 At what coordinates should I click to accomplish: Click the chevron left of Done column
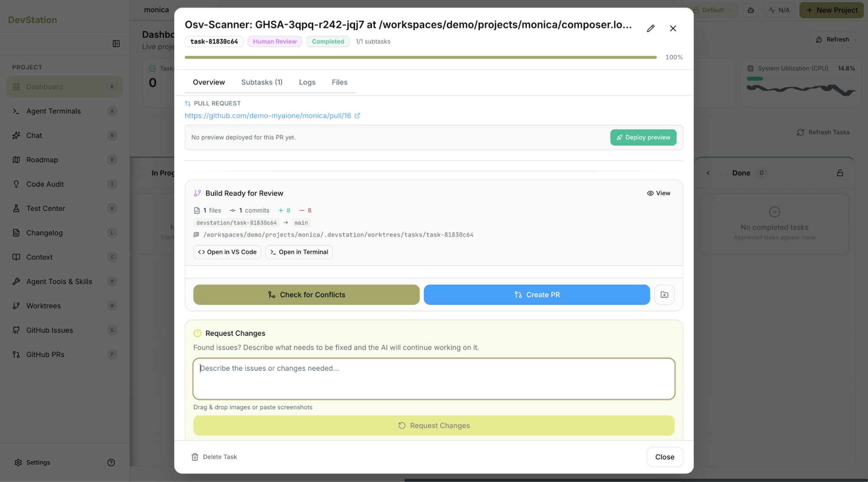pyautogui.click(x=708, y=173)
